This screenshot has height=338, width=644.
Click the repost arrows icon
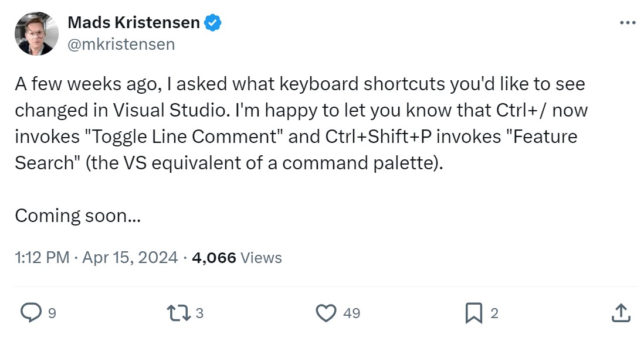point(180,313)
